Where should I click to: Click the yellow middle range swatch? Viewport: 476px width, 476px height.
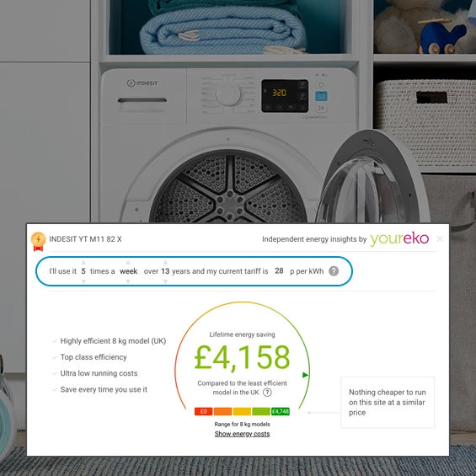242,411
